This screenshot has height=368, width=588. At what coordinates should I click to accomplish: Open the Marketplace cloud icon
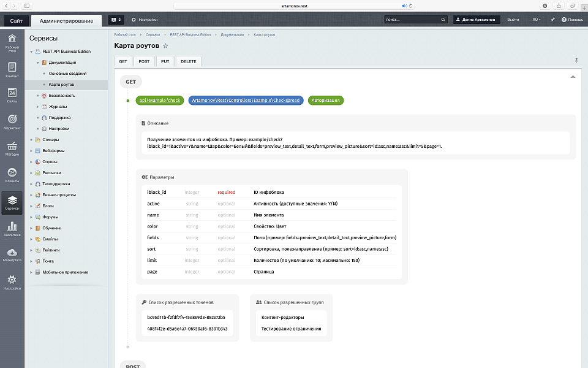(12, 253)
